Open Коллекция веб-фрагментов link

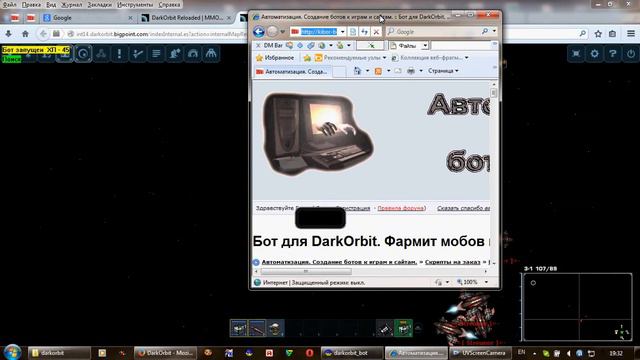pos(429,58)
